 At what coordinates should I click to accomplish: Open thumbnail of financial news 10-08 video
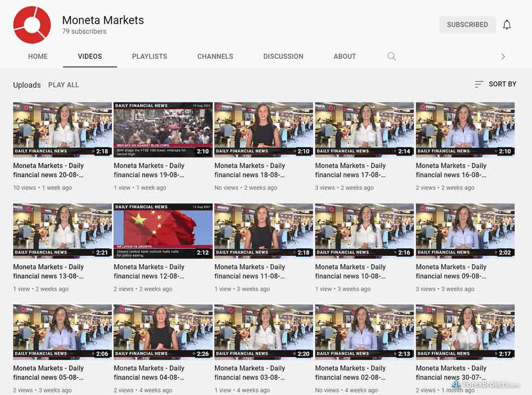(364, 231)
